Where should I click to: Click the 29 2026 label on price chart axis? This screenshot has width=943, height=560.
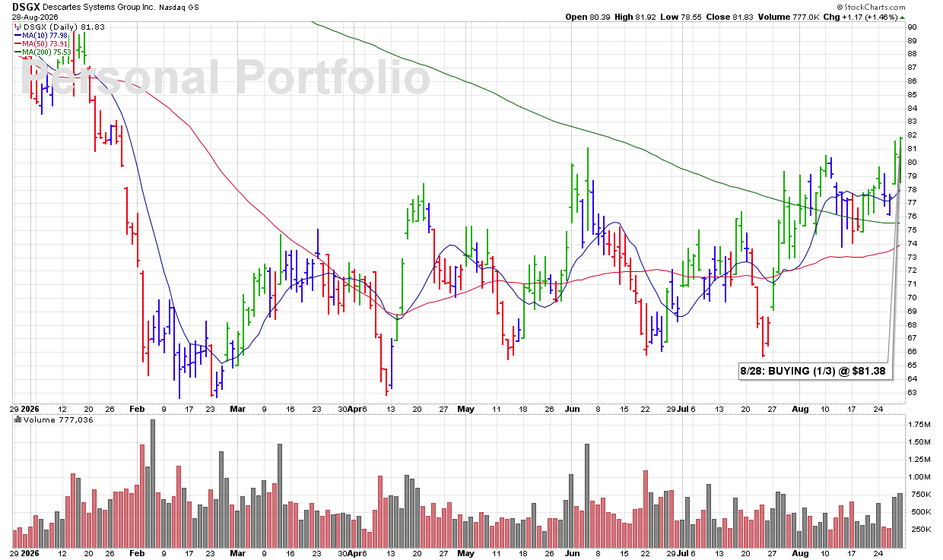[x=25, y=408]
